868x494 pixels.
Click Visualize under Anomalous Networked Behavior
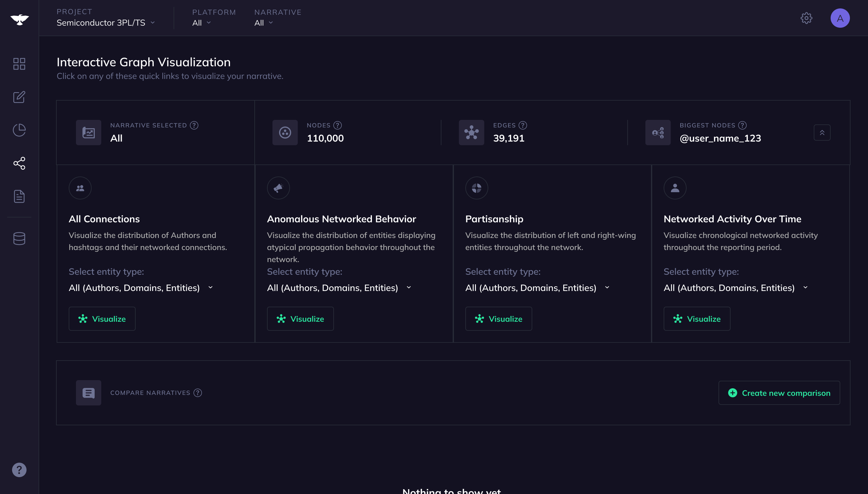click(x=300, y=319)
